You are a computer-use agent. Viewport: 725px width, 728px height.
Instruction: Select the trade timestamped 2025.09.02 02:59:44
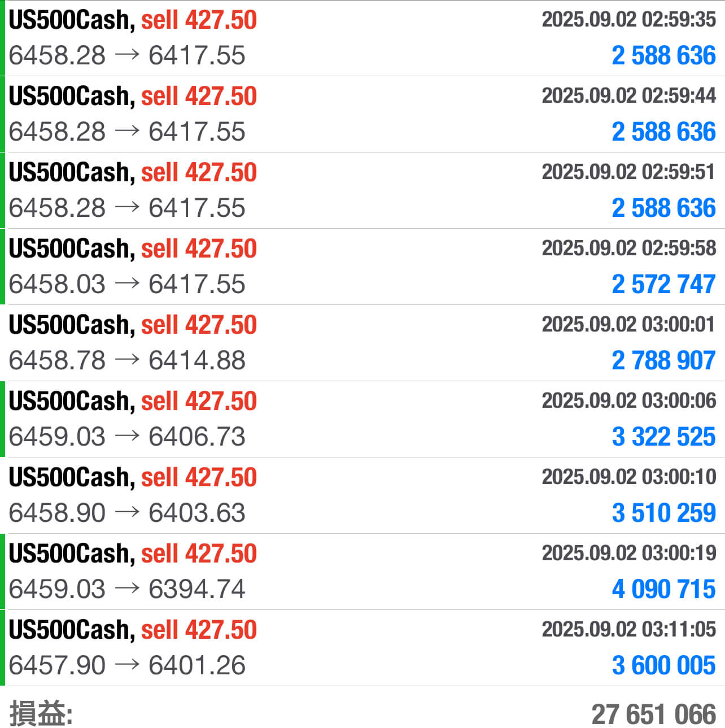[x=362, y=114]
